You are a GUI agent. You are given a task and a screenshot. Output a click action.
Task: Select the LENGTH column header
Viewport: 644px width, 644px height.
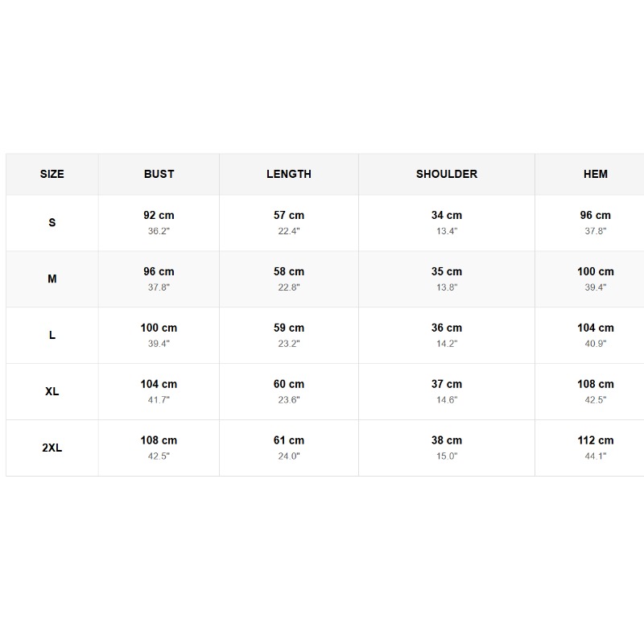click(289, 174)
